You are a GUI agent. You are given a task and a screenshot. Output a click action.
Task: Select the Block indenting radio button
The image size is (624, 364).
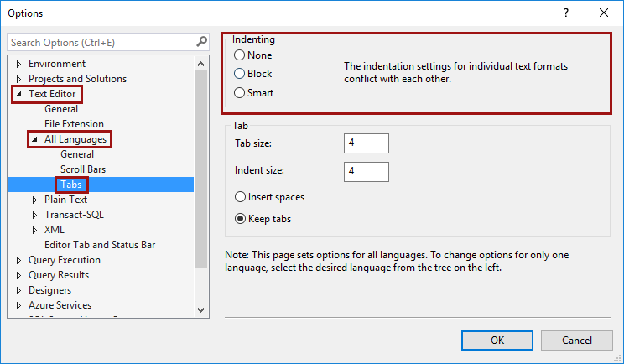(x=240, y=74)
